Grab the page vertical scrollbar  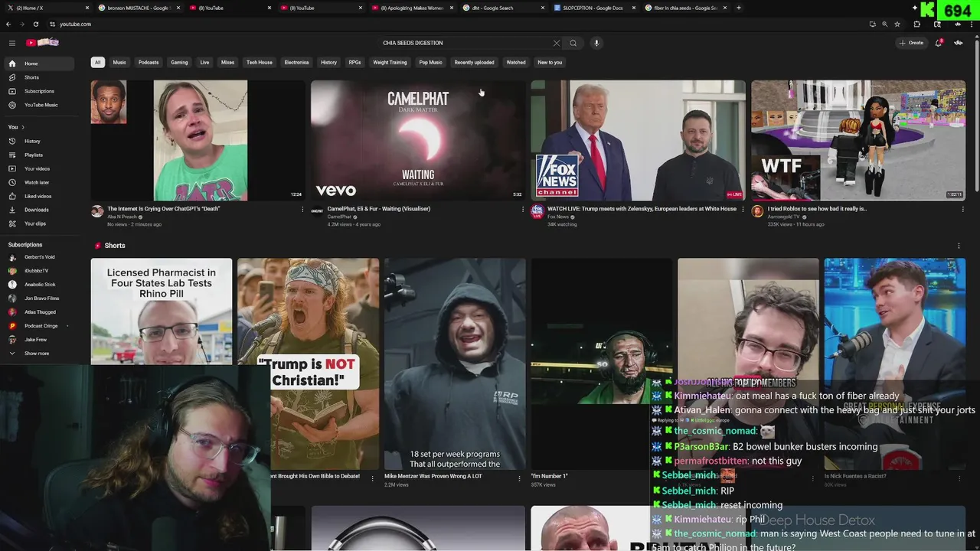(976, 115)
